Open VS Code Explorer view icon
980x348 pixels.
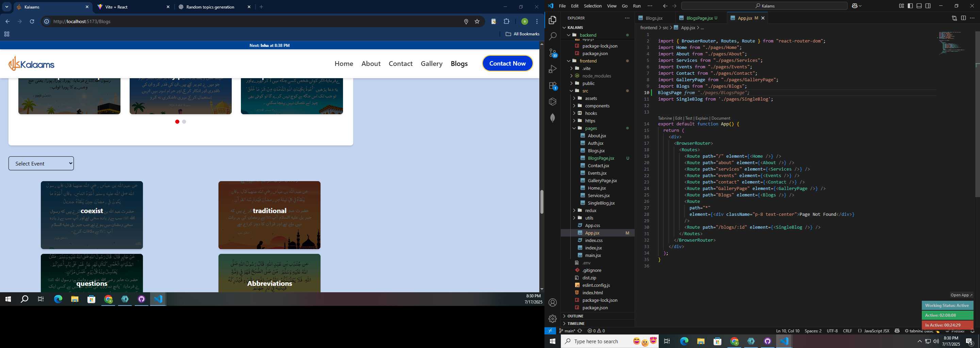click(x=552, y=20)
